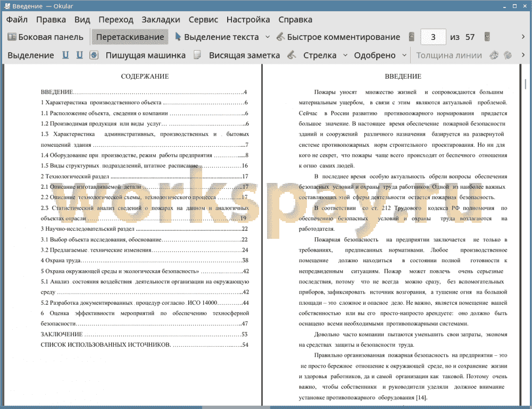Select the second squiggly underline icon
The height and width of the screenshot is (409, 532).
click(x=79, y=55)
